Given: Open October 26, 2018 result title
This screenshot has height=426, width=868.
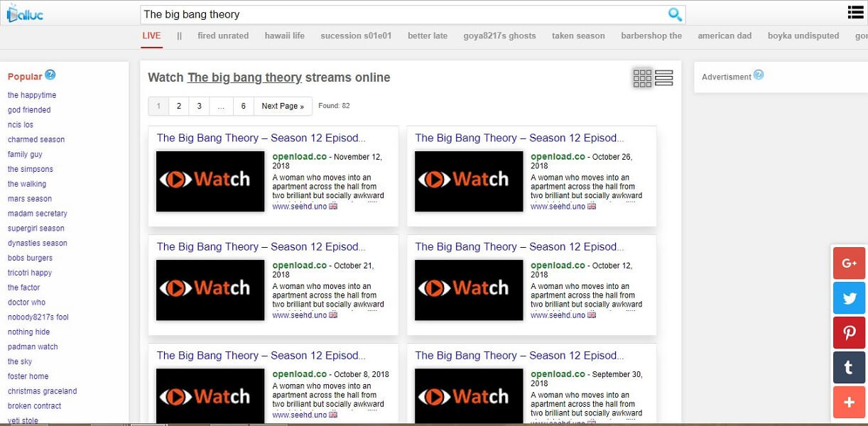Looking at the screenshot, I should click(520, 138).
